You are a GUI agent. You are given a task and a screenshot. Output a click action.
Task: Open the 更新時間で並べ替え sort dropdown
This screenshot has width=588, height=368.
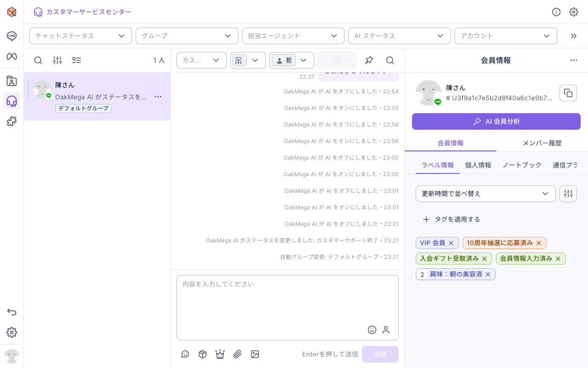click(x=486, y=194)
